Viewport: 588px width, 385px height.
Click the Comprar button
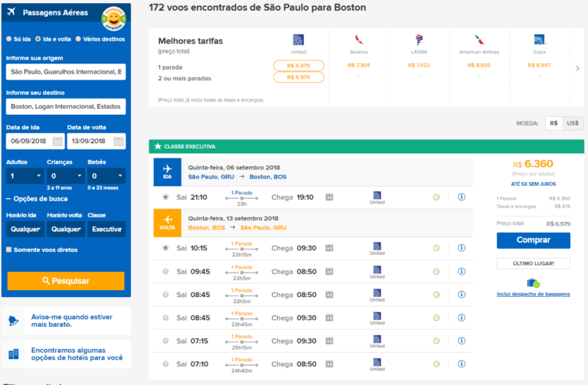(x=533, y=240)
